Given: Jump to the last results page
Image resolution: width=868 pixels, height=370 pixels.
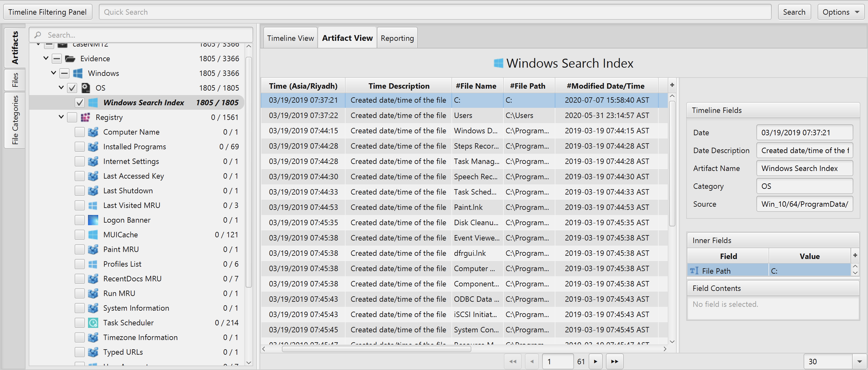Looking at the screenshot, I should (614, 362).
